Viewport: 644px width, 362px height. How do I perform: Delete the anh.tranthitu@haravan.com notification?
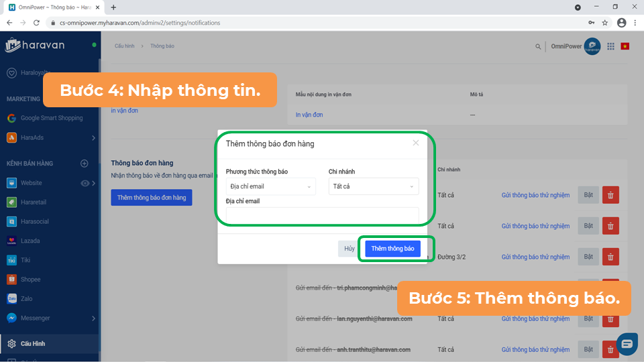point(610,349)
